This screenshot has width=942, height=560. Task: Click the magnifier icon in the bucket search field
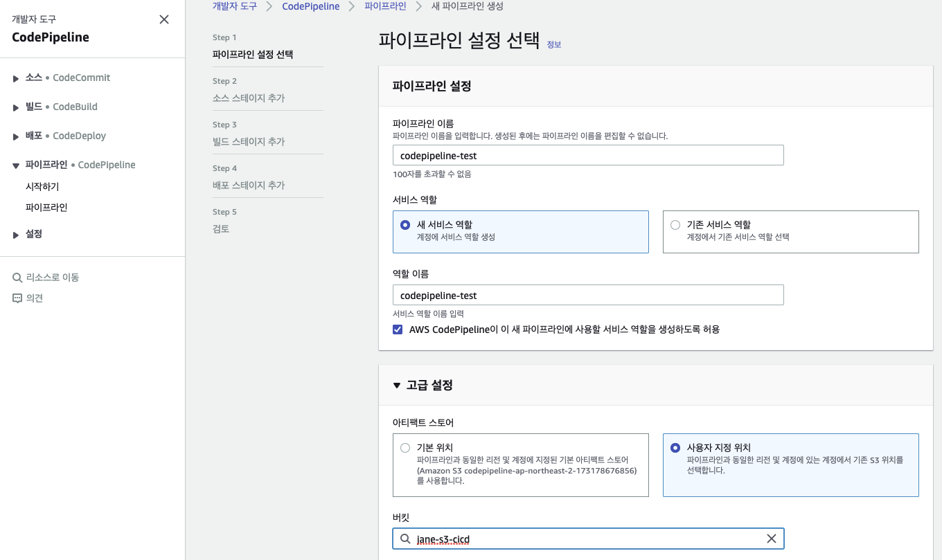(x=405, y=539)
